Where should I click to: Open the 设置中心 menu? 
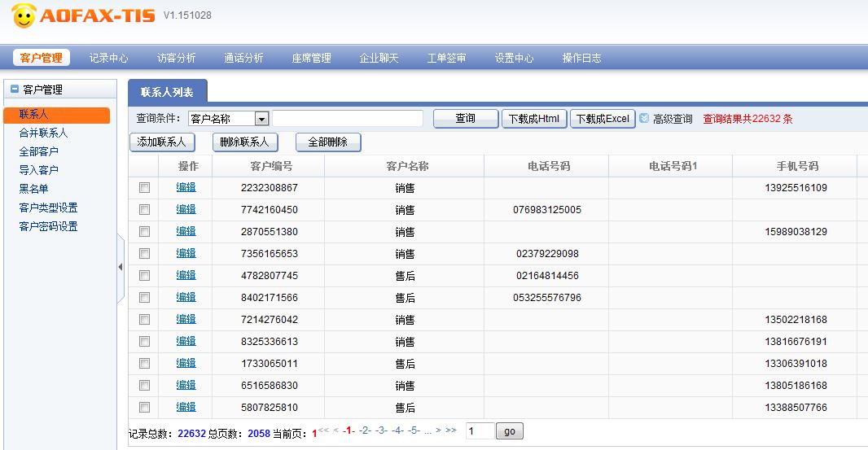point(514,58)
